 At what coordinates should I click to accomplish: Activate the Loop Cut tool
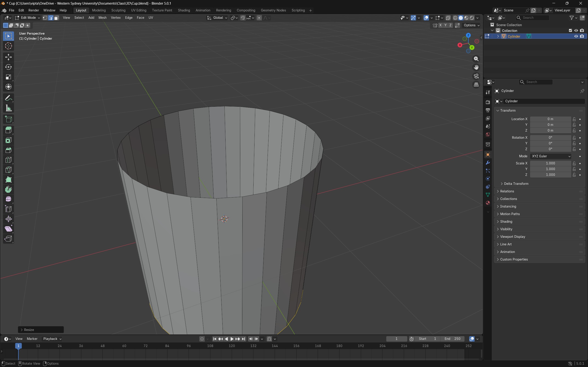8,160
